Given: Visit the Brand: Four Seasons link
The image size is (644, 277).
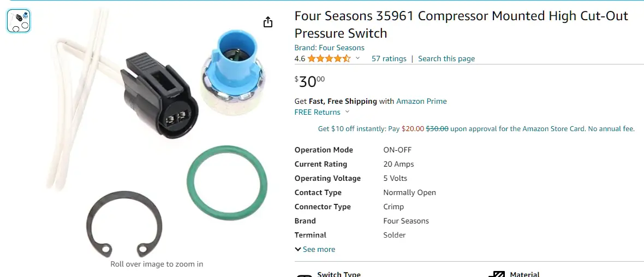Looking at the screenshot, I should pyautogui.click(x=330, y=48).
